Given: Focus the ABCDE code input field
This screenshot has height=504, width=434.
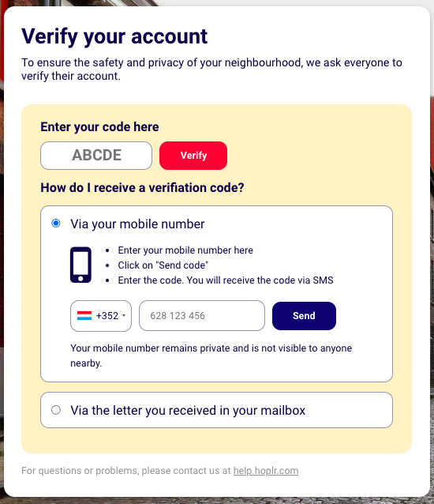Looking at the screenshot, I should click(96, 156).
